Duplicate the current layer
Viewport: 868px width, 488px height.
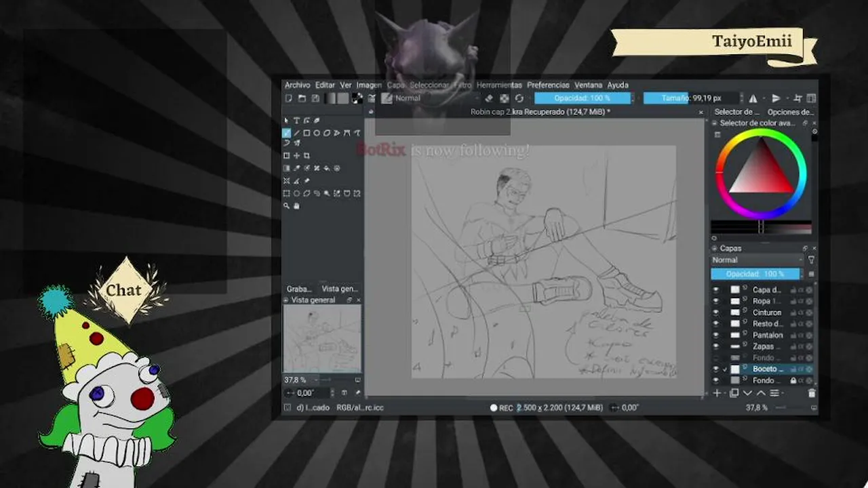[x=734, y=393]
